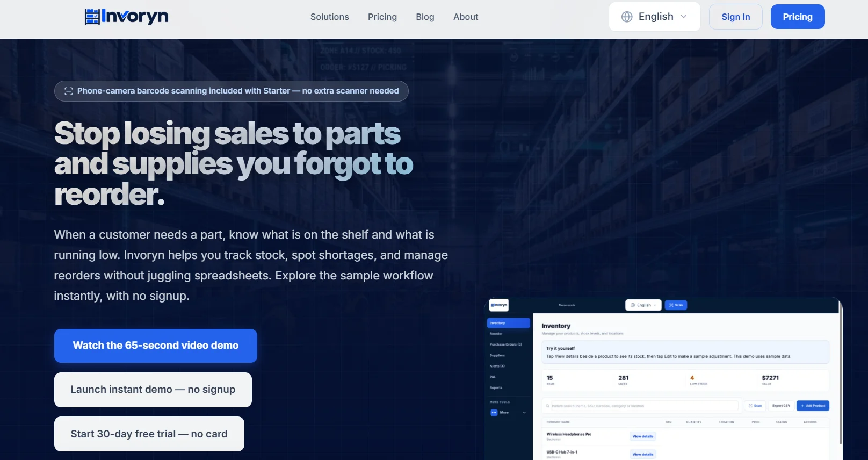Image resolution: width=868 pixels, height=460 pixels.
Task: Click the Add Product button in the preview
Action: click(813, 406)
